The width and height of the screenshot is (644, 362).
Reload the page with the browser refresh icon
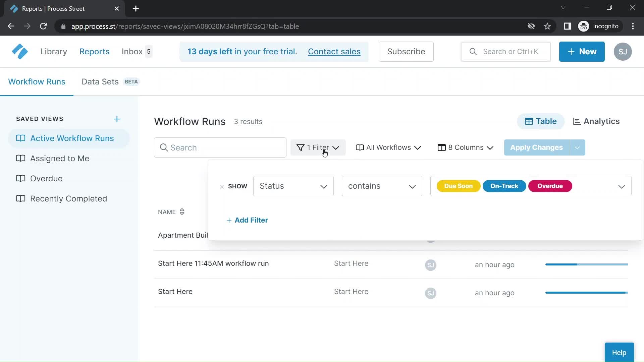pos(43,26)
